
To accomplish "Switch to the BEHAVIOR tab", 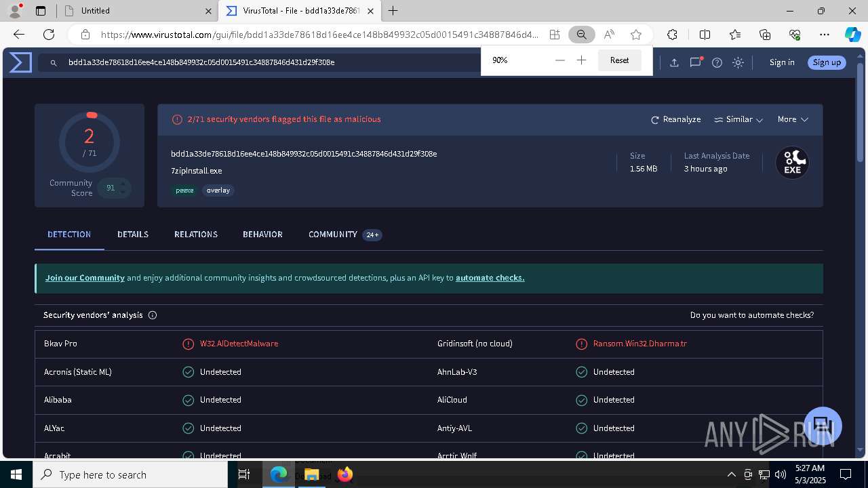I will pos(262,235).
